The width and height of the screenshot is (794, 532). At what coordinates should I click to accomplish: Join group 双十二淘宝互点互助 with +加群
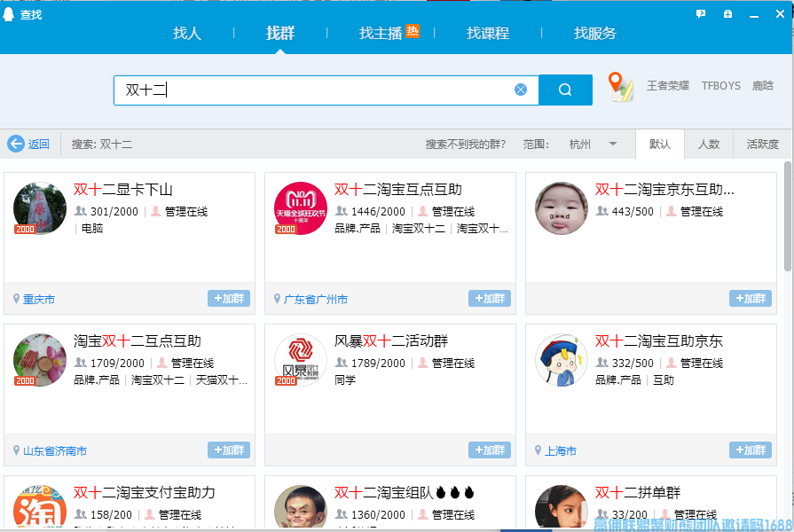[490, 299]
